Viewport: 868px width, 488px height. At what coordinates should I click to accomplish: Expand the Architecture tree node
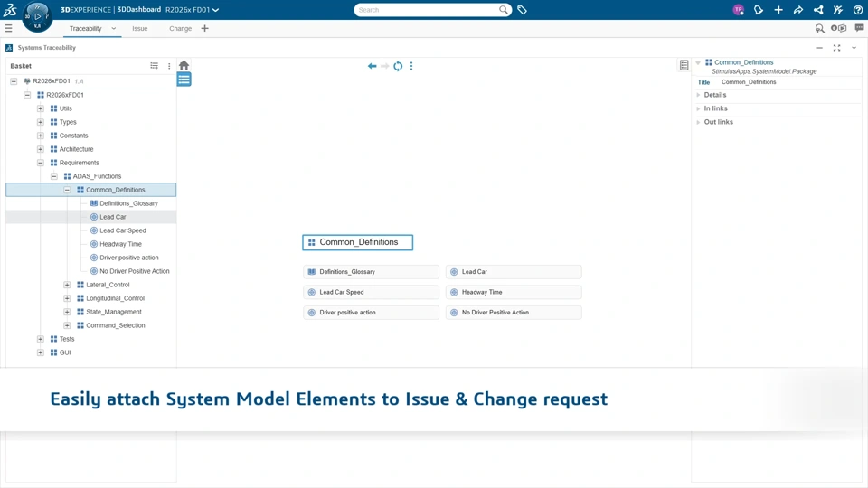pyautogui.click(x=41, y=149)
